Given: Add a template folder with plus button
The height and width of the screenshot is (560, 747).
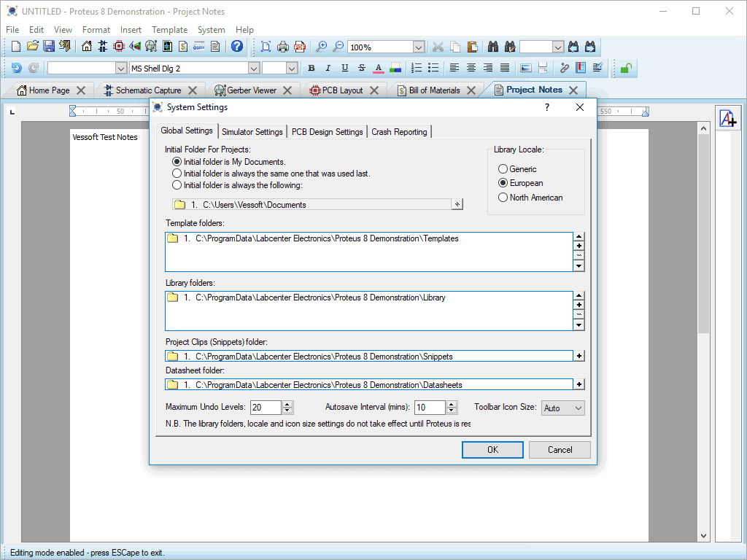Looking at the screenshot, I should point(578,246).
